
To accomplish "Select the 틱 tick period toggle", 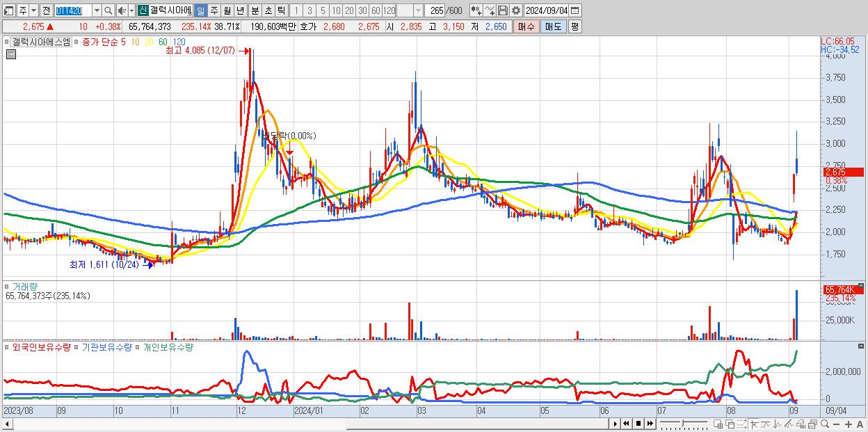I will coord(281,10).
